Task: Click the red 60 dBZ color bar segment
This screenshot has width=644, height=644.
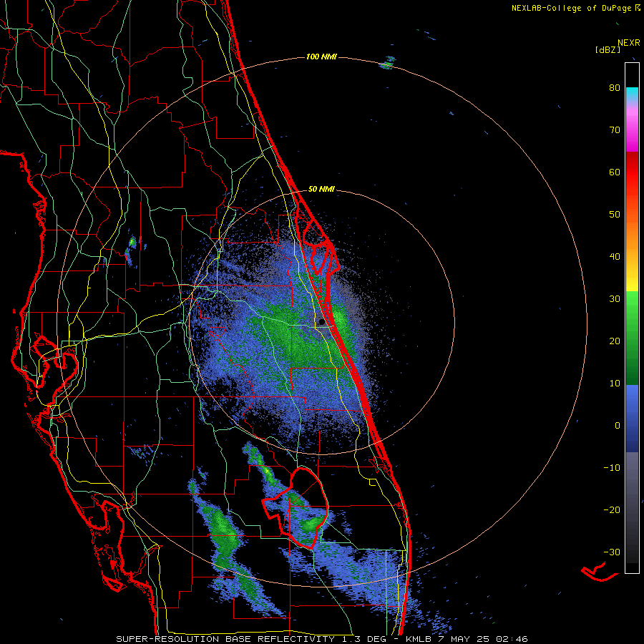Action: (x=632, y=172)
